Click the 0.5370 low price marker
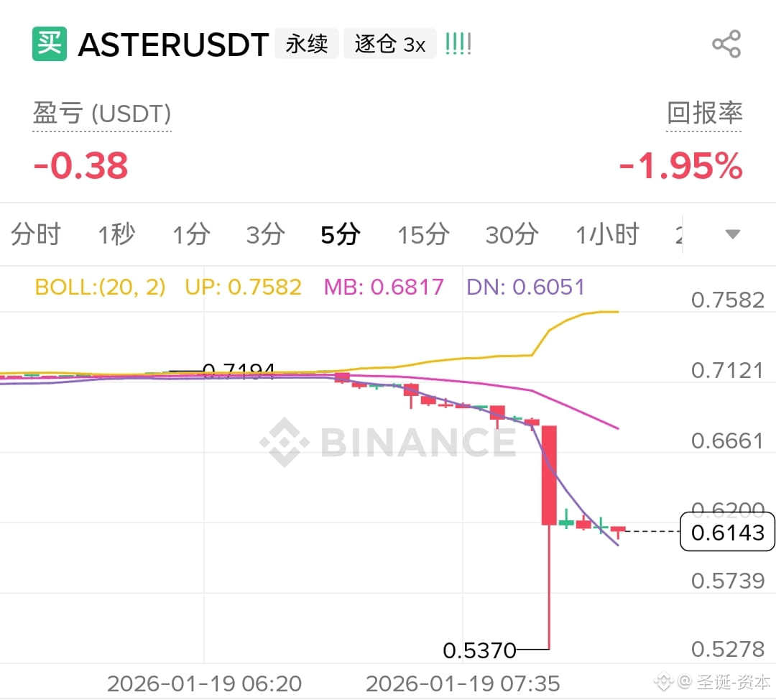 tap(479, 650)
